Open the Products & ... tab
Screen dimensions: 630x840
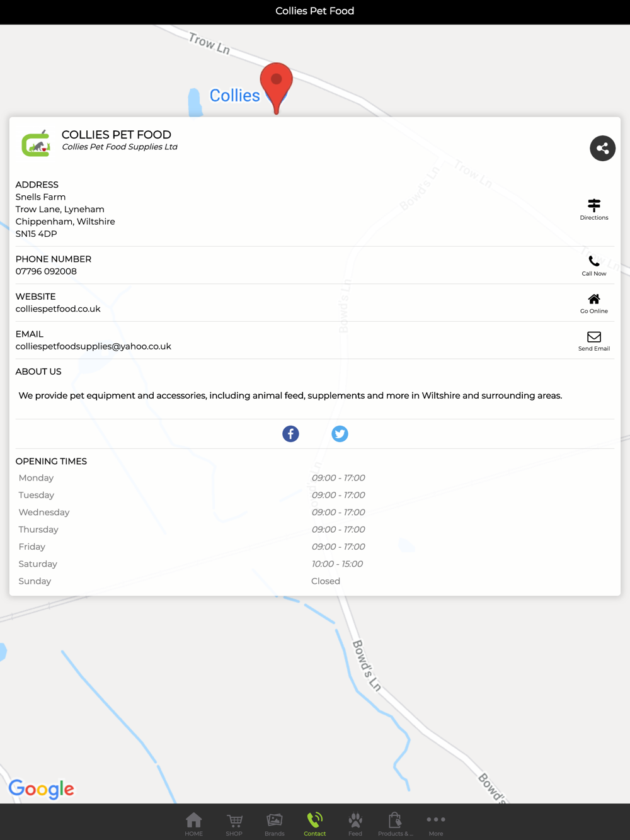pyautogui.click(x=396, y=824)
